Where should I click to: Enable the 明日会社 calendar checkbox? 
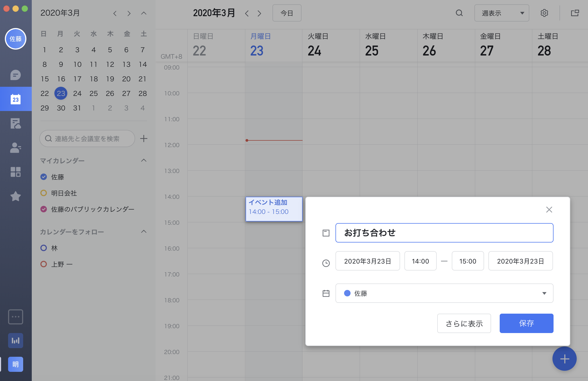click(x=44, y=193)
